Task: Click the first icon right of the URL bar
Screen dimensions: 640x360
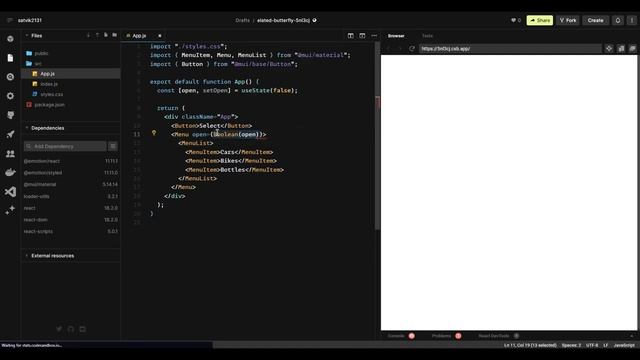Action: pyautogui.click(x=609, y=49)
